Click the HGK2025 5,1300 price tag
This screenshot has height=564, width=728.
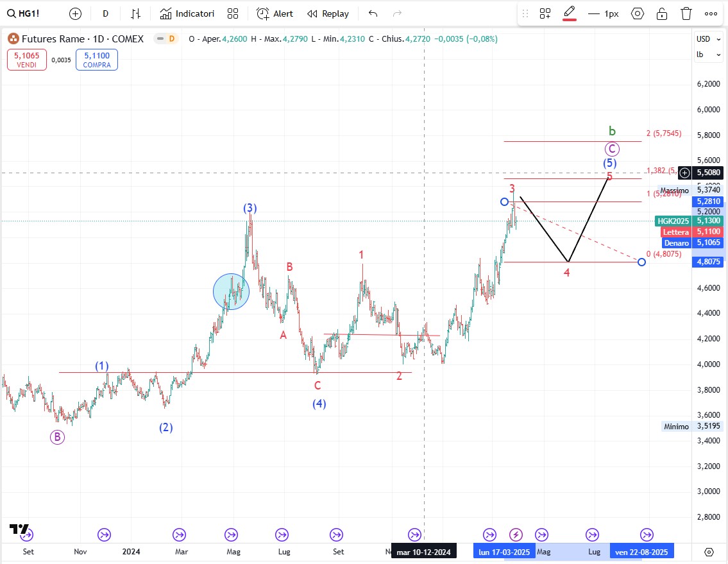688,221
